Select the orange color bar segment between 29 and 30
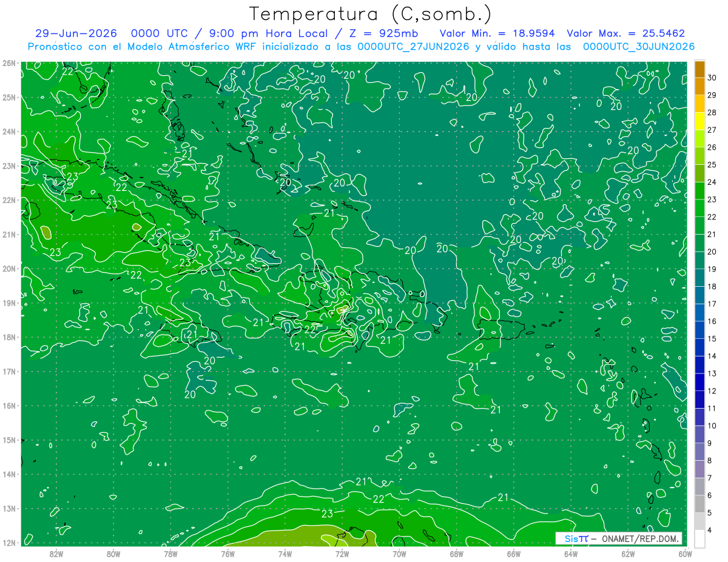Screen dimensions: 728x562 pos(700,86)
